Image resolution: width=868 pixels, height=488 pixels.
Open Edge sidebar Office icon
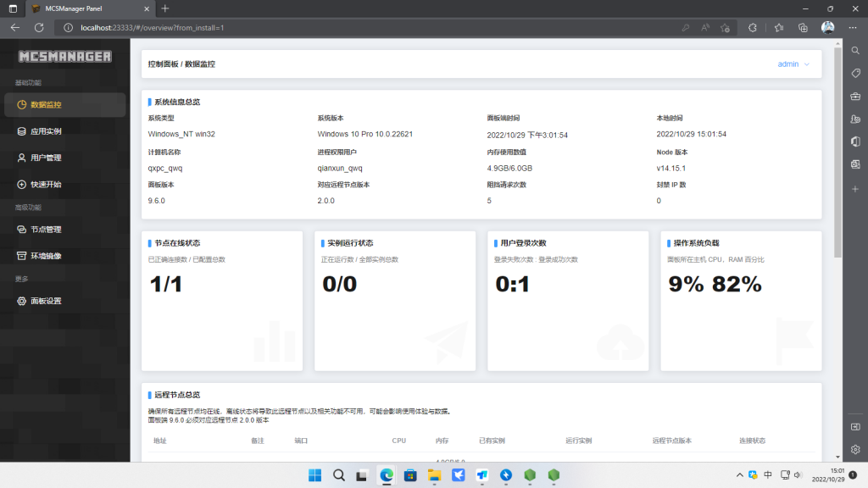click(x=855, y=141)
